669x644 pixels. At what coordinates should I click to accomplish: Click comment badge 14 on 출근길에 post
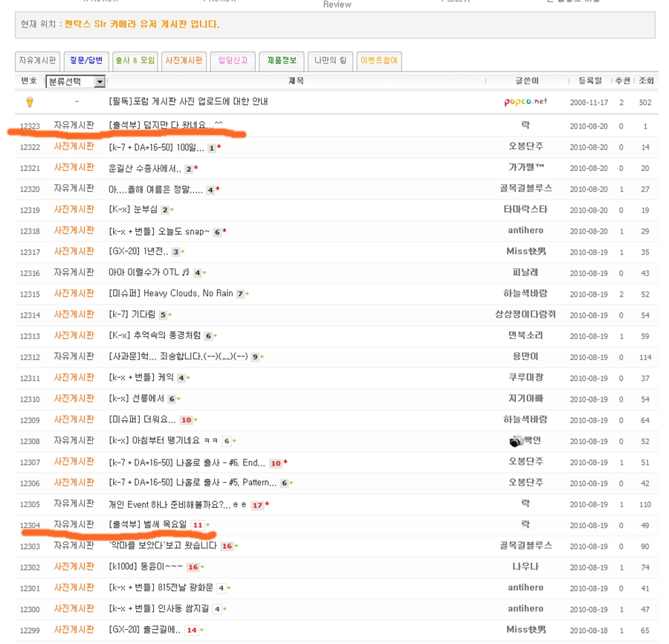pos(191,630)
